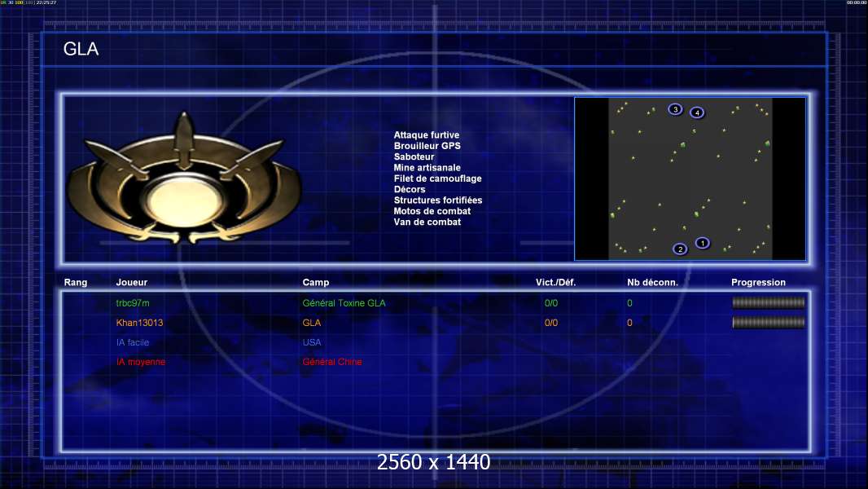Click the progress bar for trbc97m
Screen dimensions: 868x489
[x=769, y=302]
